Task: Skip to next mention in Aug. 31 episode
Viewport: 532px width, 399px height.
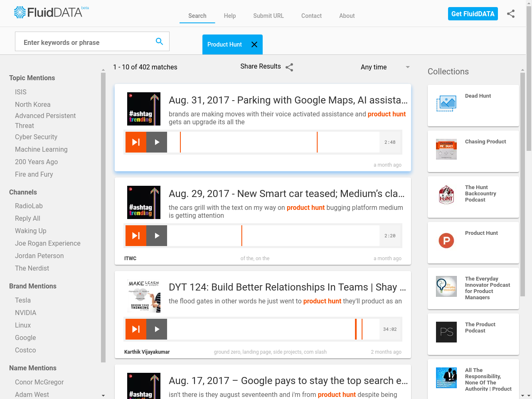Action: [136, 142]
